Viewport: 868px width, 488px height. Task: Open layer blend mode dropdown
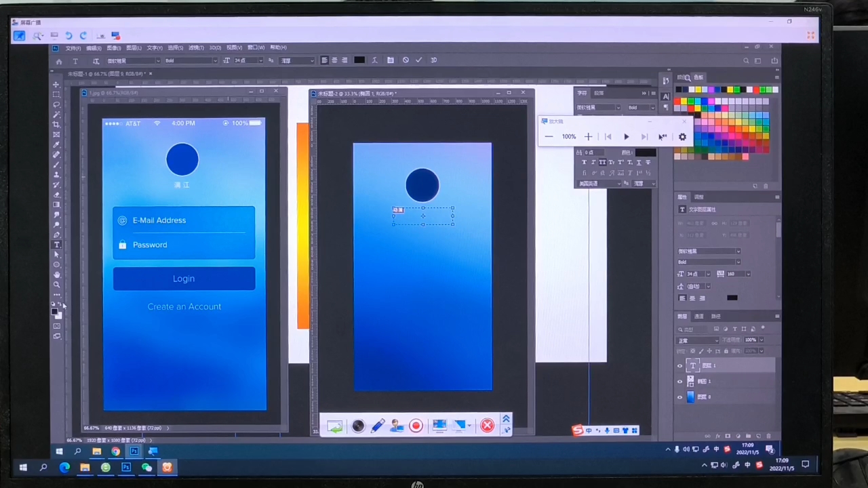(x=698, y=340)
